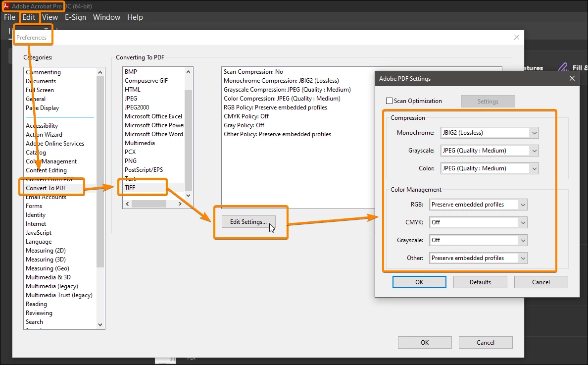Click Cancel in Adobe PDF Settings dialog
588x365 pixels.
541,282
